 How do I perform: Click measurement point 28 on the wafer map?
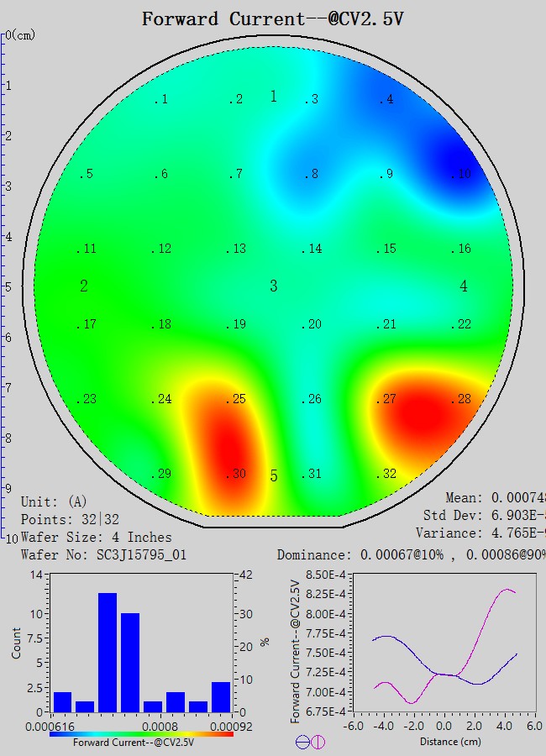461,400
